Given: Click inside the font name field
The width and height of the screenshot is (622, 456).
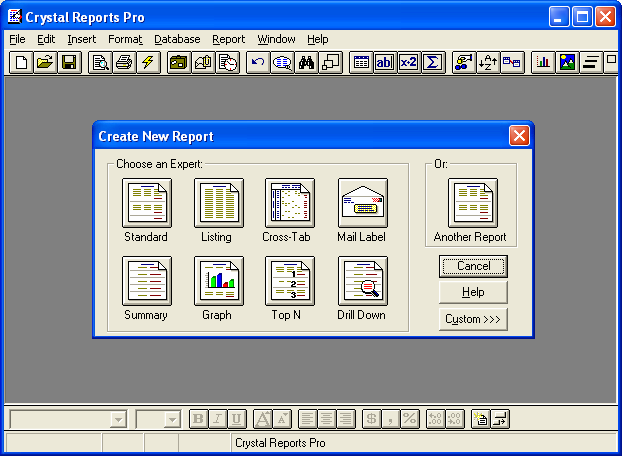Looking at the screenshot, I should (60, 420).
